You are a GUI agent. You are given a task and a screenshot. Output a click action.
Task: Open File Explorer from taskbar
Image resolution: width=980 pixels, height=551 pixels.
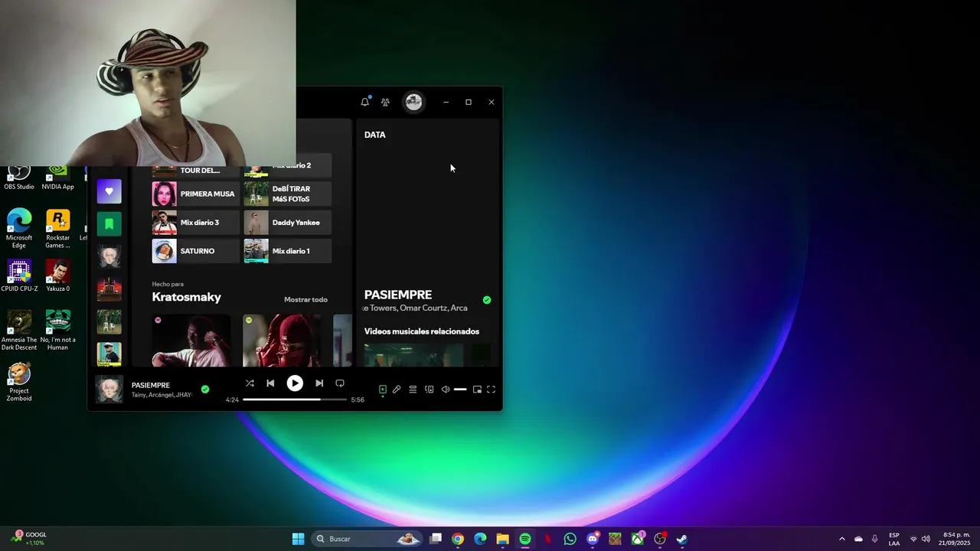click(502, 539)
